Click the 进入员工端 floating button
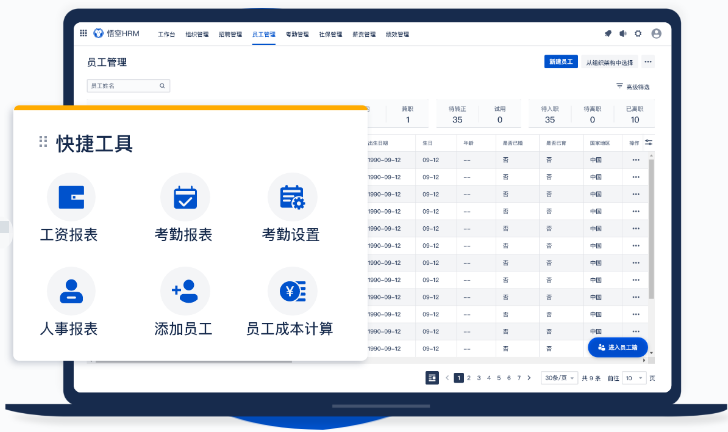This screenshot has height=432, width=728. coord(617,347)
